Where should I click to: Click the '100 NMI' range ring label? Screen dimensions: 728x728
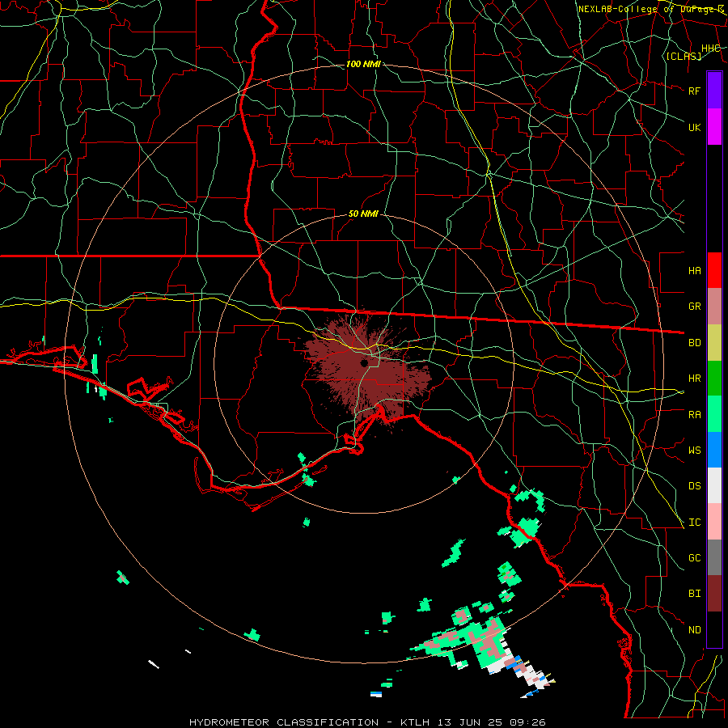[363, 64]
